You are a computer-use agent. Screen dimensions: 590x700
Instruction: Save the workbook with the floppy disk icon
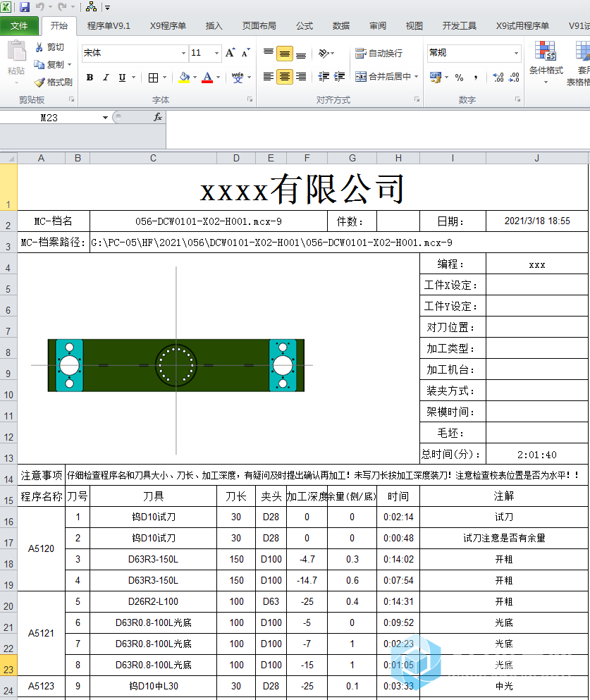(x=25, y=6)
